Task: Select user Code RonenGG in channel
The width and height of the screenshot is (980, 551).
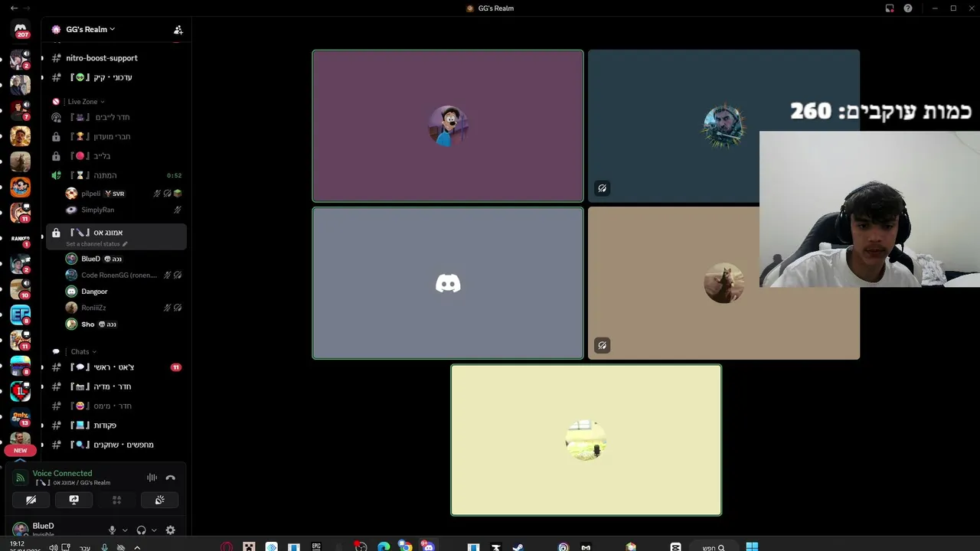Action: [x=124, y=275]
